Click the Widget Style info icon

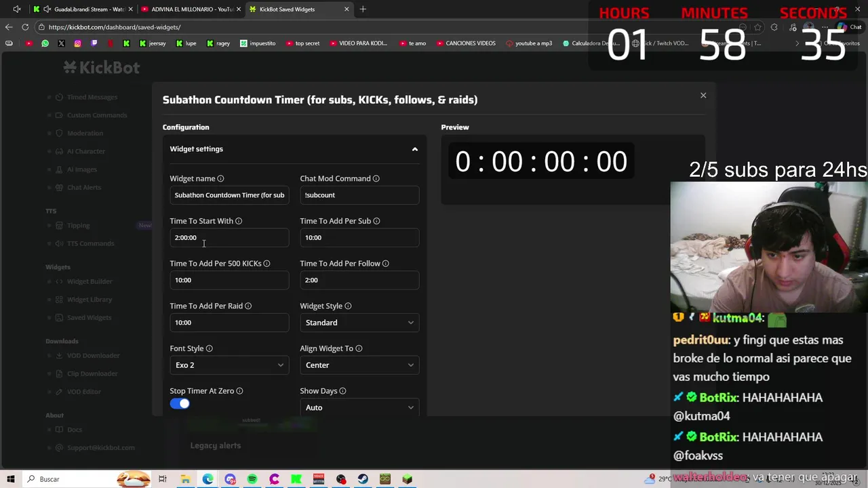pos(348,306)
